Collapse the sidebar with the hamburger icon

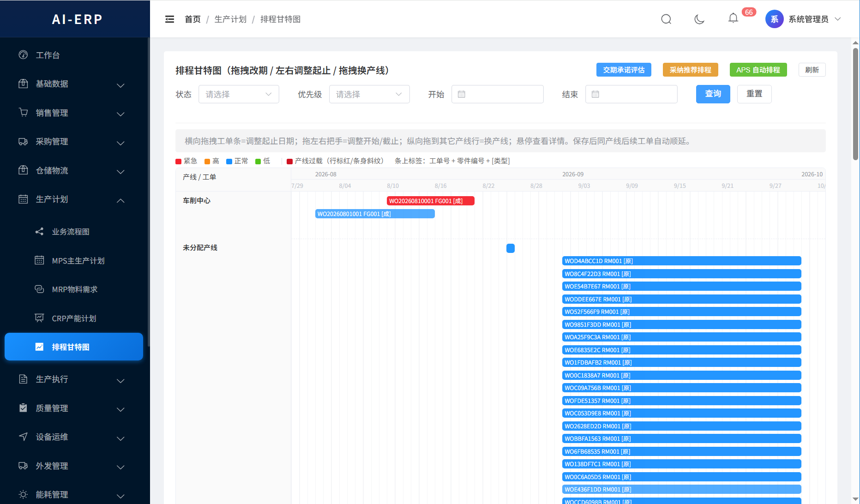click(x=169, y=19)
